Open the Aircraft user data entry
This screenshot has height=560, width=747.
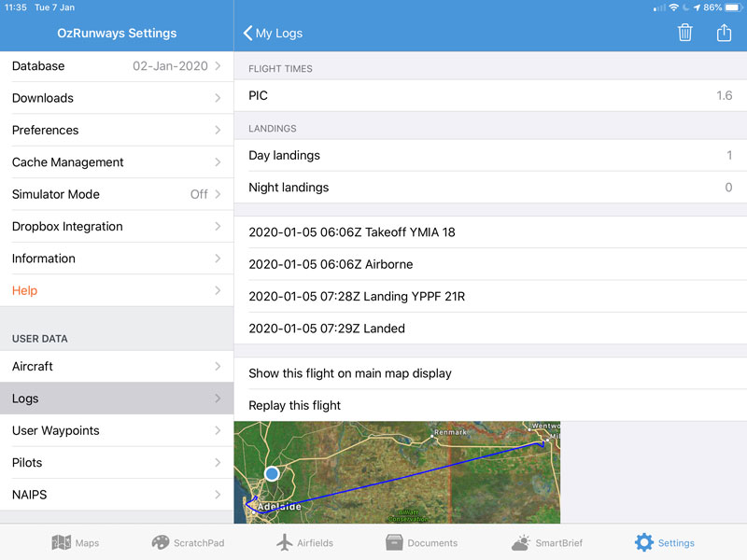[x=117, y=366]
